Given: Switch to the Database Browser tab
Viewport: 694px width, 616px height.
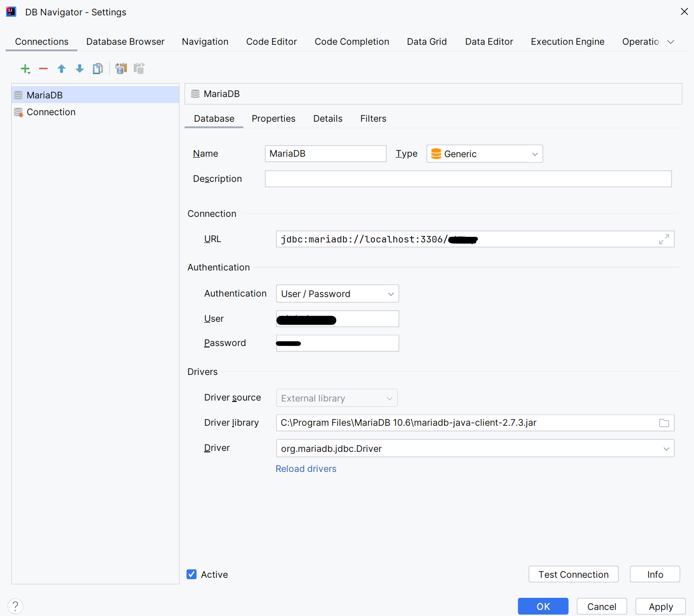Looking at the screenshot, I should pos(125,42).
